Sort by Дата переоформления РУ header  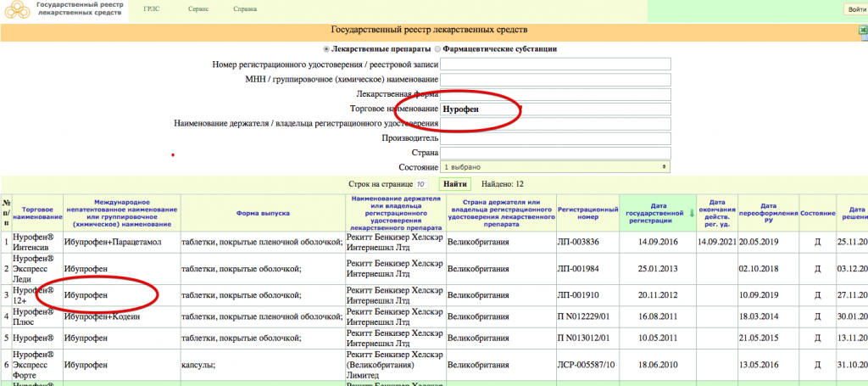tap(768, 213)
